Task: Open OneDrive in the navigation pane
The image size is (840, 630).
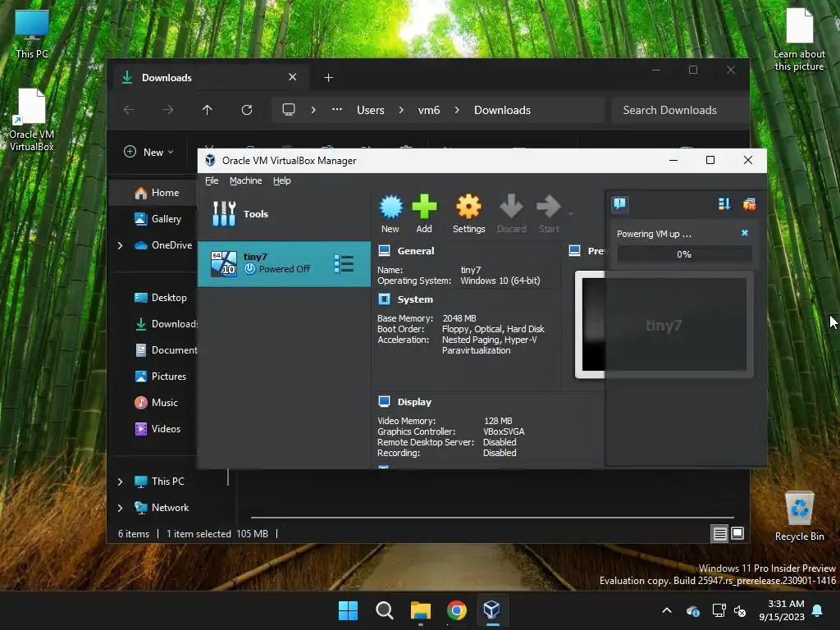Action: pos(163,244)
